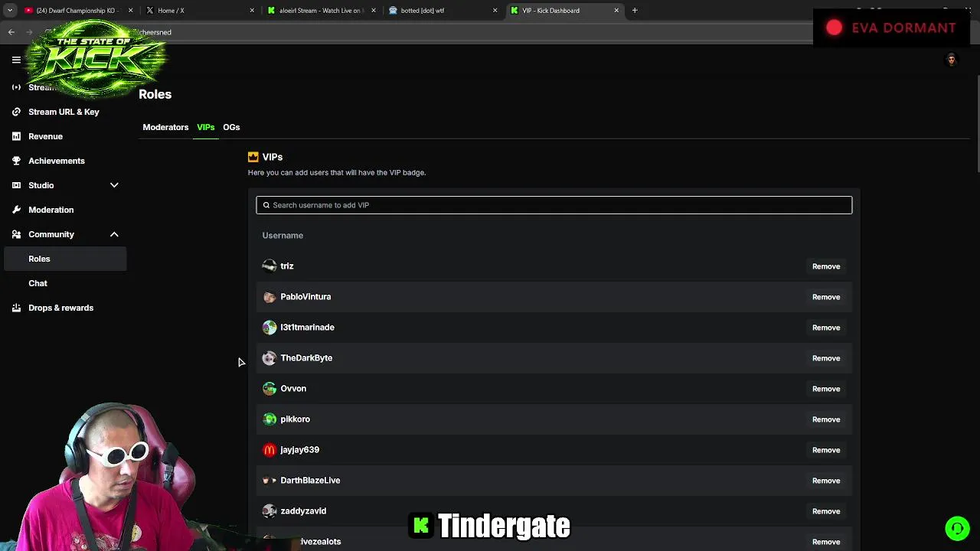
Task: Close the botted [dot] wtf tab
Action: pyautogui.click(x=495, y=11)
